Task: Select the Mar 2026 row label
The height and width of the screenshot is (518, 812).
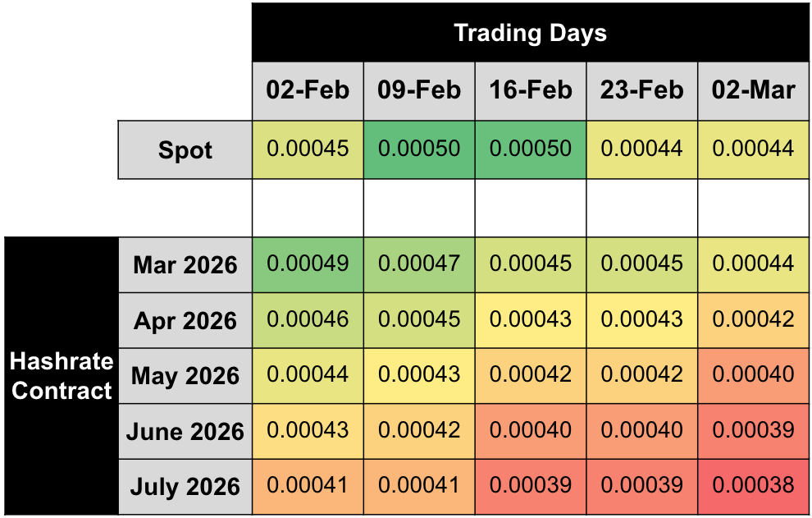Action: [185, 265]
